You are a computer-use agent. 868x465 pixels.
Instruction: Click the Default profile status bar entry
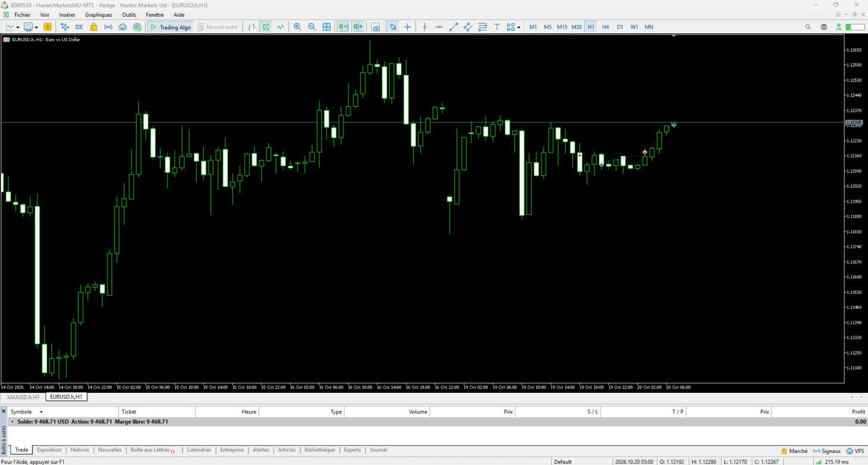(562, 461)
